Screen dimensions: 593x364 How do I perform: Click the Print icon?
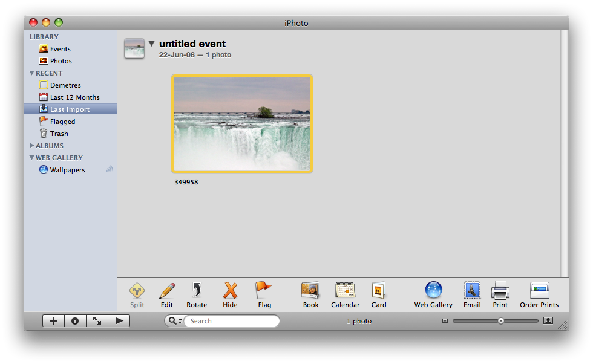pyautogui.click(x=500, y=291)
